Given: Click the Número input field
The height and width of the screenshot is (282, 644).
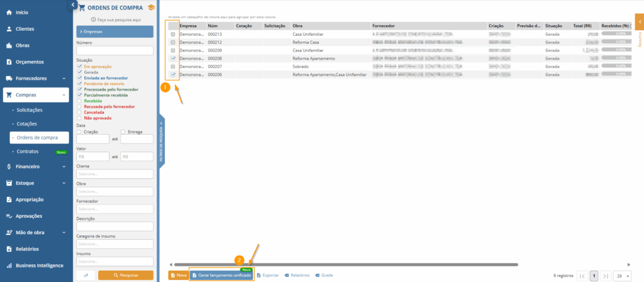Looking at the screenshot, I should pyautogui.click(x=114, y=51).
